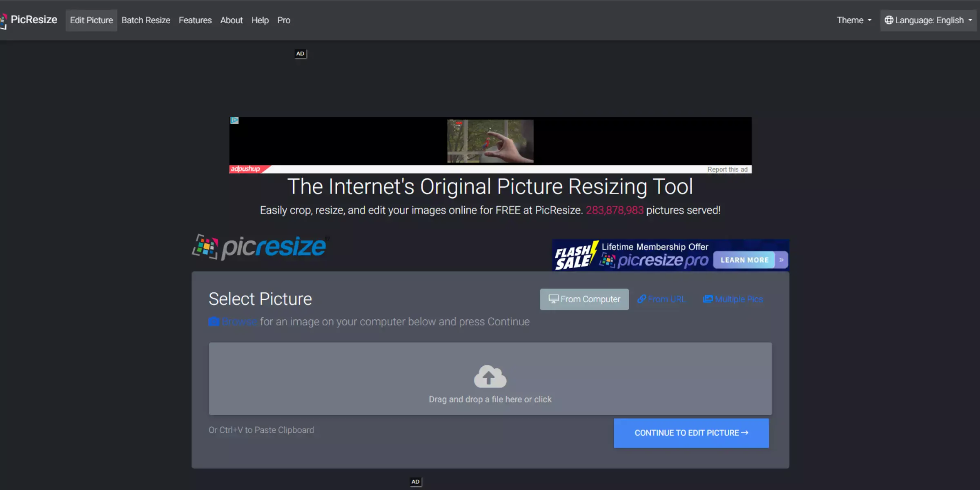The image size is (980, 490).
Task: Click the drag and drop file area
Action: pyautogui.click(x=489, y=378)
